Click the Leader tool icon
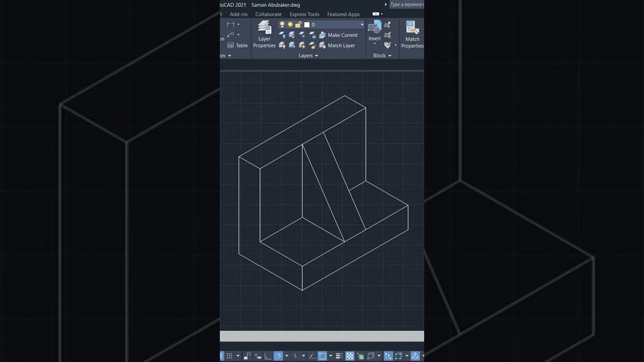 (231, 34)
